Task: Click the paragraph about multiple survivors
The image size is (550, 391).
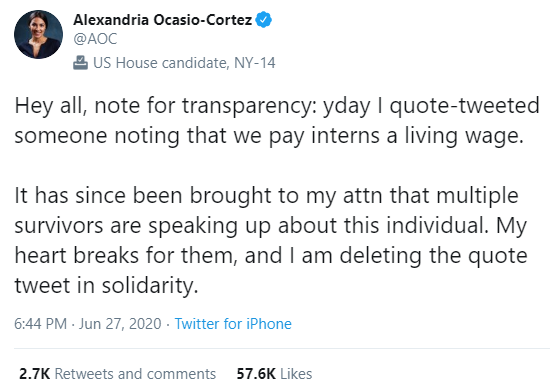Action: click(x=271, y=240)
